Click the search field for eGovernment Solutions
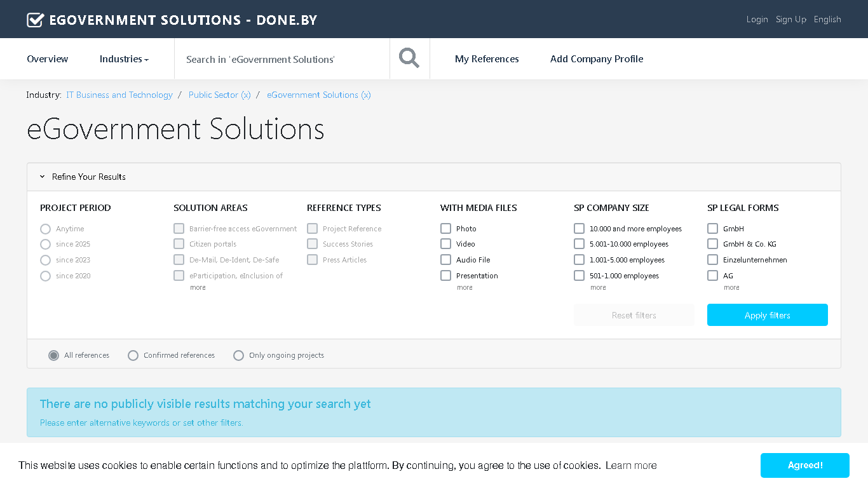 click(x=282, y=59)
